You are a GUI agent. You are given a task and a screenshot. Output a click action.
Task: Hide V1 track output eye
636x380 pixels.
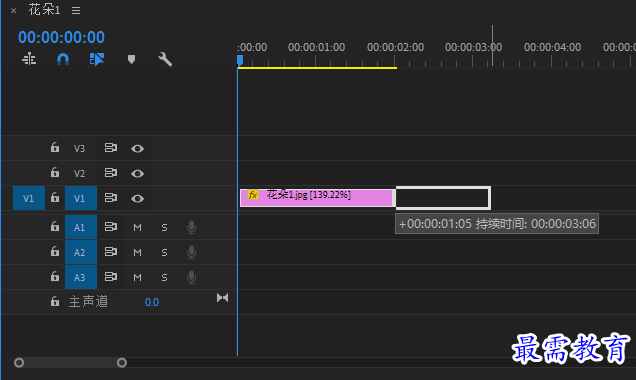(138, 199)
